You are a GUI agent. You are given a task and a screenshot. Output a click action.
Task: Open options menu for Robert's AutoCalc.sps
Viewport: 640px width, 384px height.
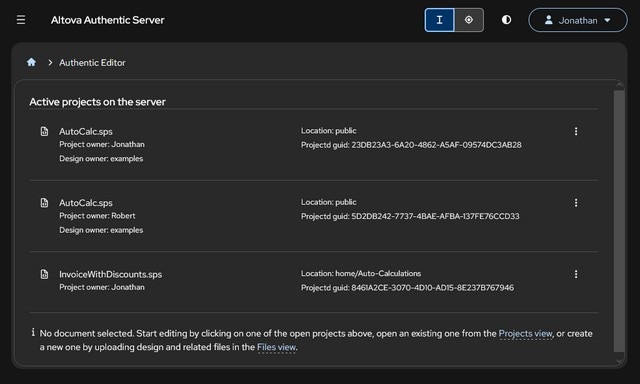(x=576, y=202)
